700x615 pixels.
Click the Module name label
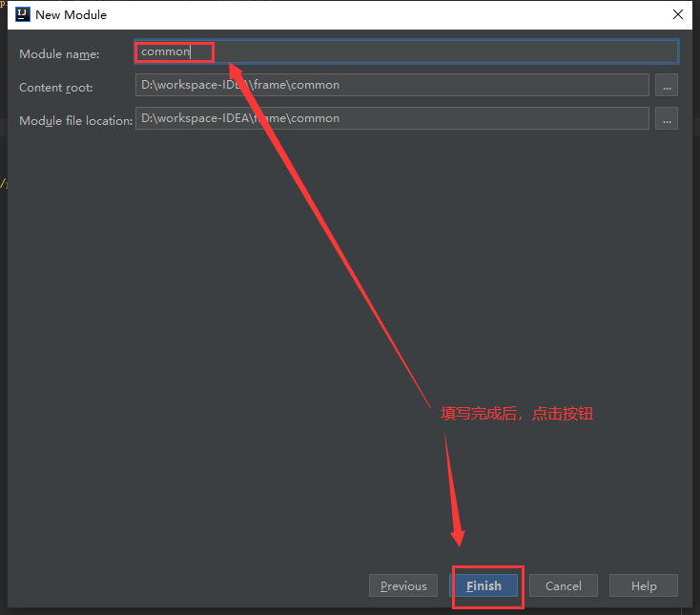(x=59, y=54)
